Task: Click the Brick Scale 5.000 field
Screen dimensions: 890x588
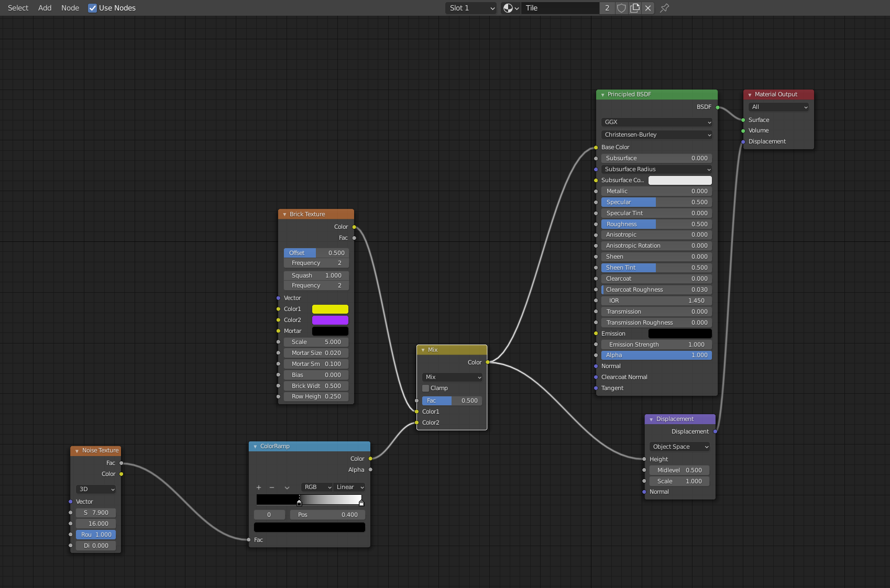Action: [316, 342]
